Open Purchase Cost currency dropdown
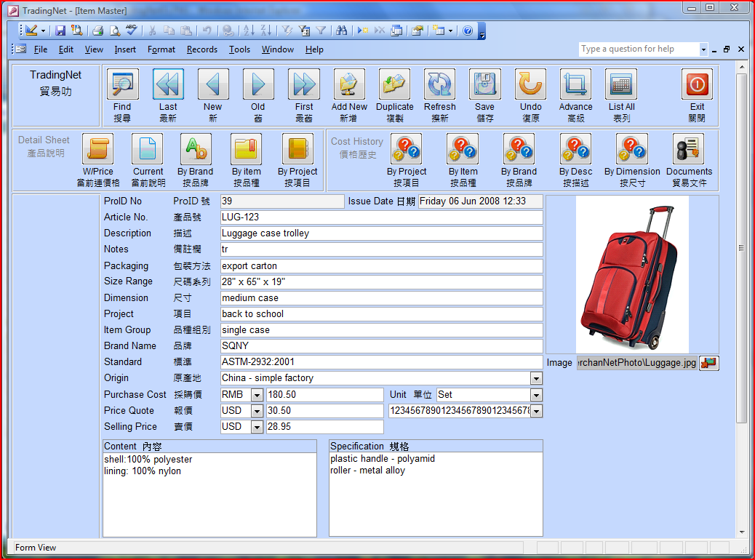Image resolution: width=755 pixels, height=560 pixels. click(x=257, y=395)
